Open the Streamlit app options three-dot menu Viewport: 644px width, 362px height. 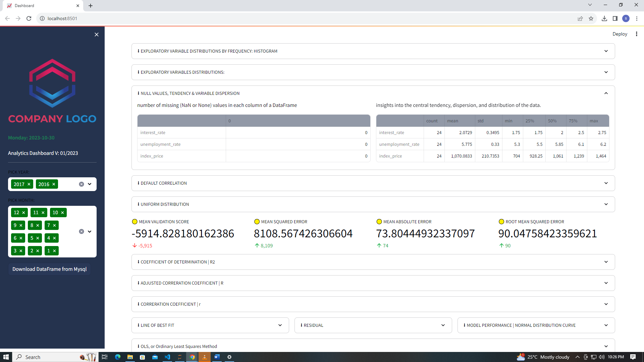(x=637, y=34)
